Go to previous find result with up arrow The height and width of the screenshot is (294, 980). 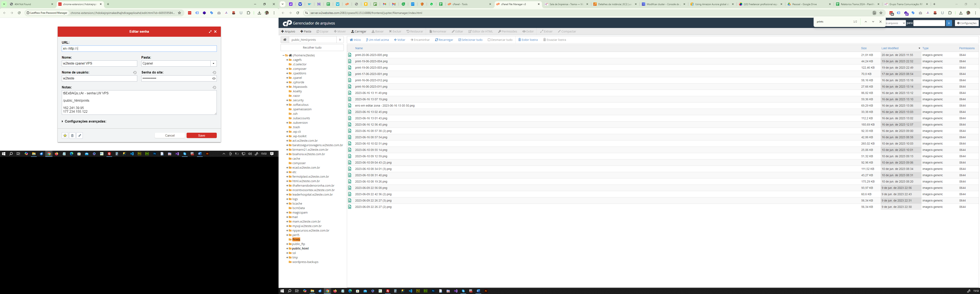(x=865, y=22)
